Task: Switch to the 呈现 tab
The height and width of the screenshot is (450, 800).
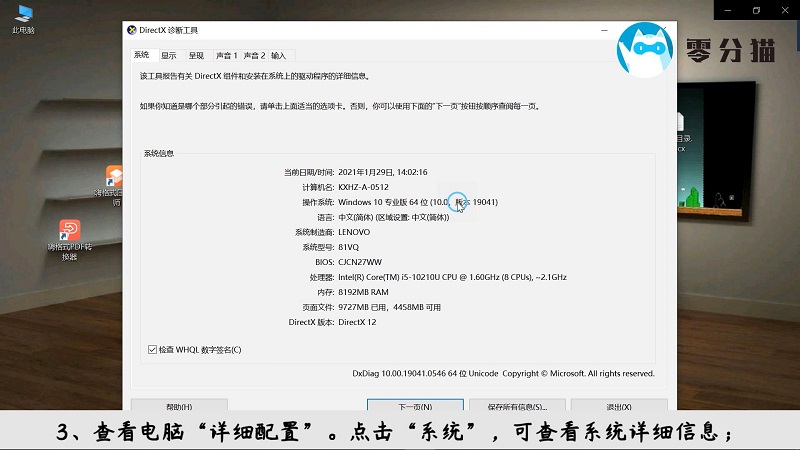Action: pos(196,56)
